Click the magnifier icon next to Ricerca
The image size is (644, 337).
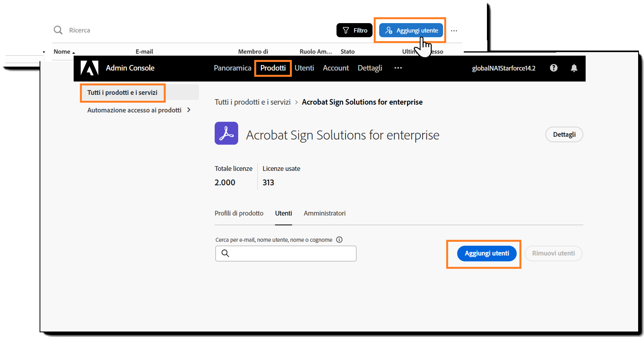(58, 30)
